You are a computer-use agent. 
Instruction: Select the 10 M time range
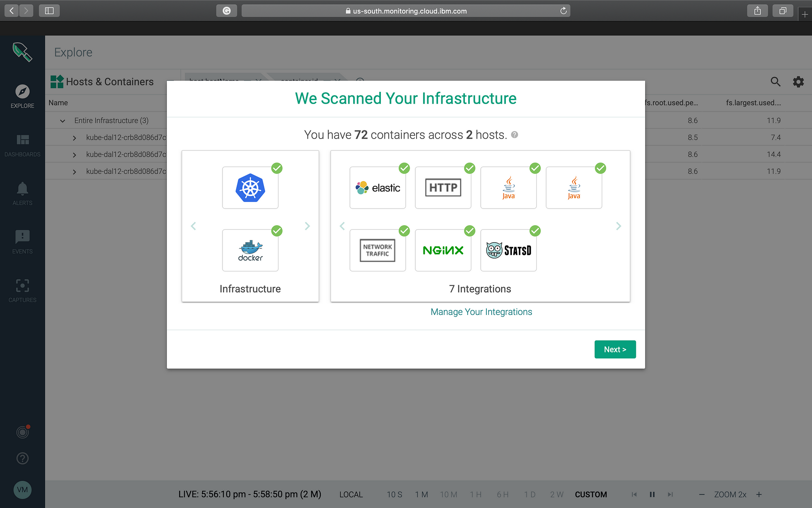pyautogui.click(x=449, y=495)
